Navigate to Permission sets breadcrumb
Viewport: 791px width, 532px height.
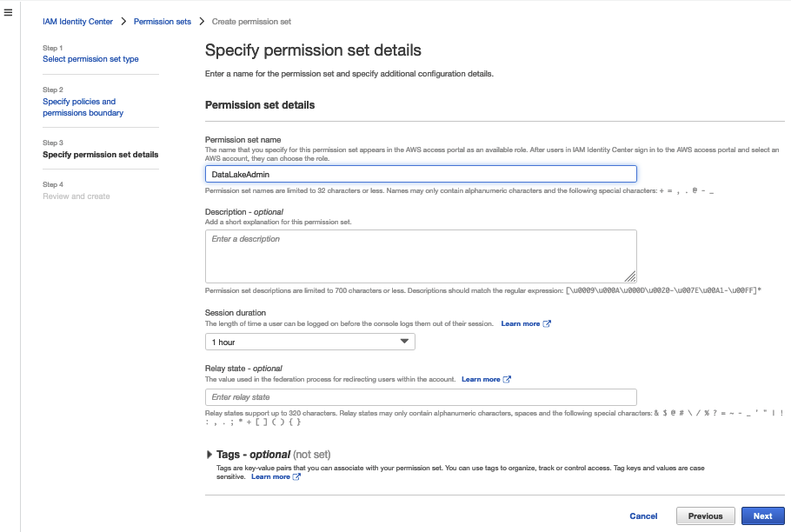click(163, 21)
